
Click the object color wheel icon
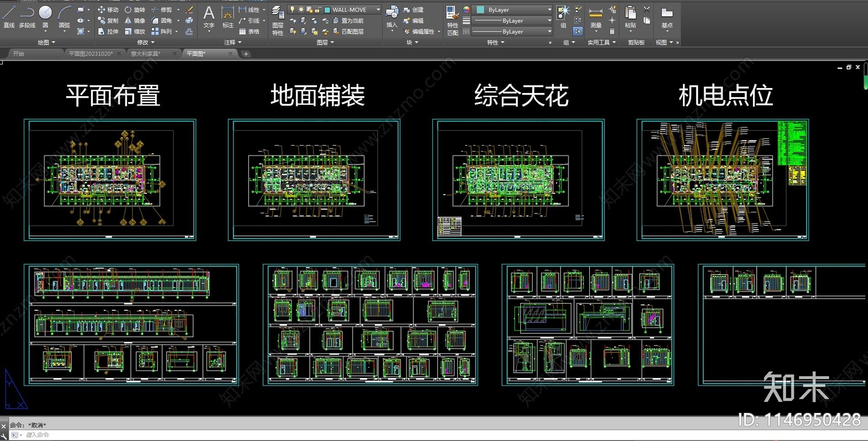466,10
